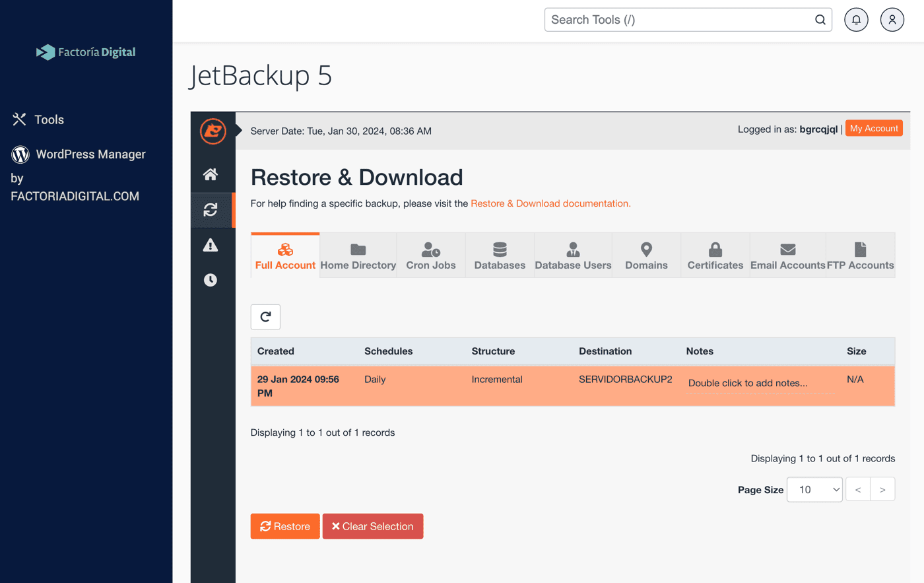Switch to the Cron Jobs tab
Image resolution: width=924 pixels, height=583 pixels.
pyautogui.click(x=431, y=256)
